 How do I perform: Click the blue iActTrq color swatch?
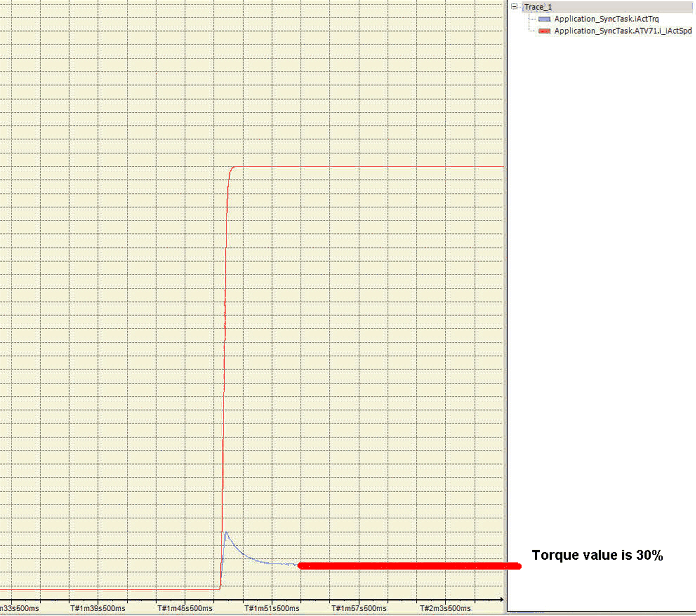click(x=544, y=19)
